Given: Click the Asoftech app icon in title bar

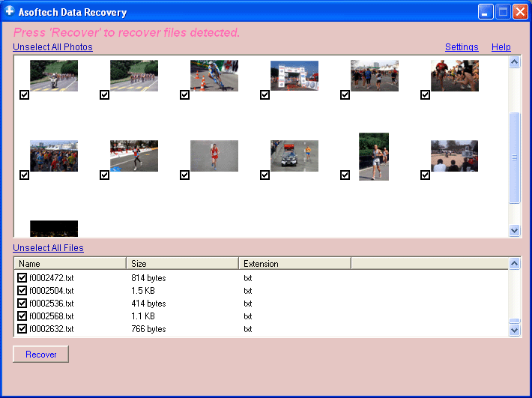Looking at the screenshot, I should [10, 12].
